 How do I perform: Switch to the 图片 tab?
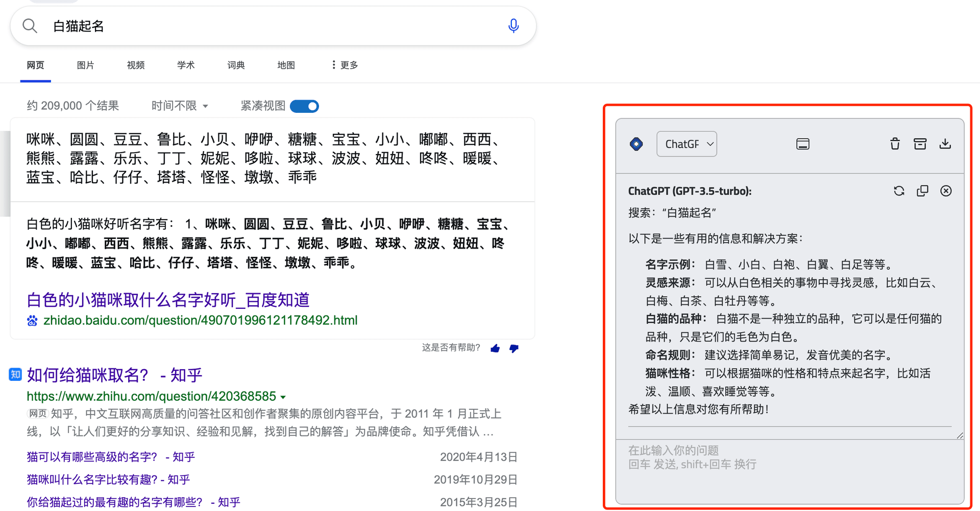(x=85, y=65)
